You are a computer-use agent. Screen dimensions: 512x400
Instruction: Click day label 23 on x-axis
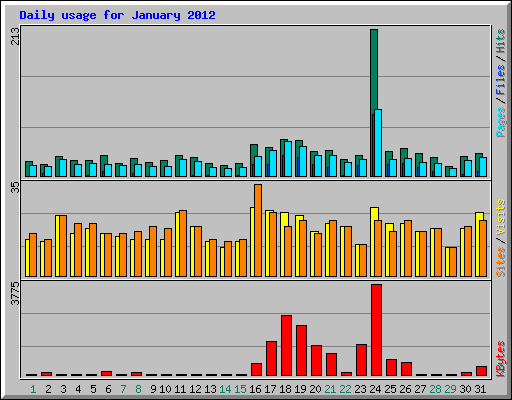tap(360, 389)
